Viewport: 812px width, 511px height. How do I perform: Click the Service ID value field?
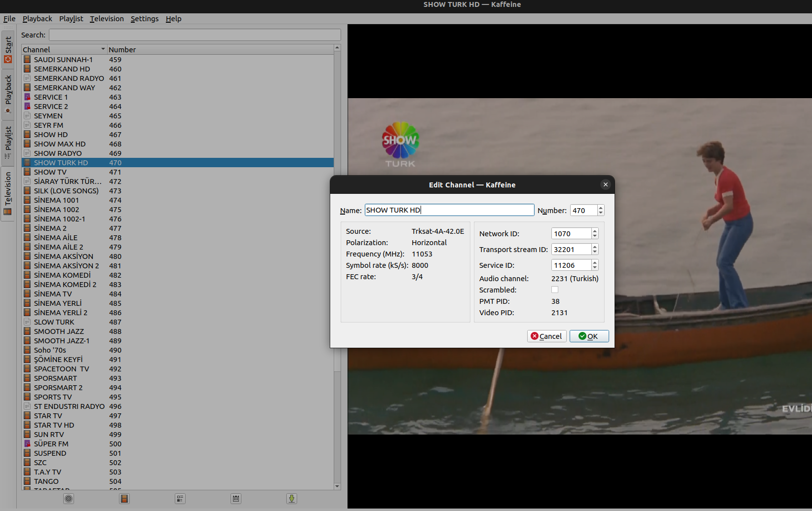point(571,265)
